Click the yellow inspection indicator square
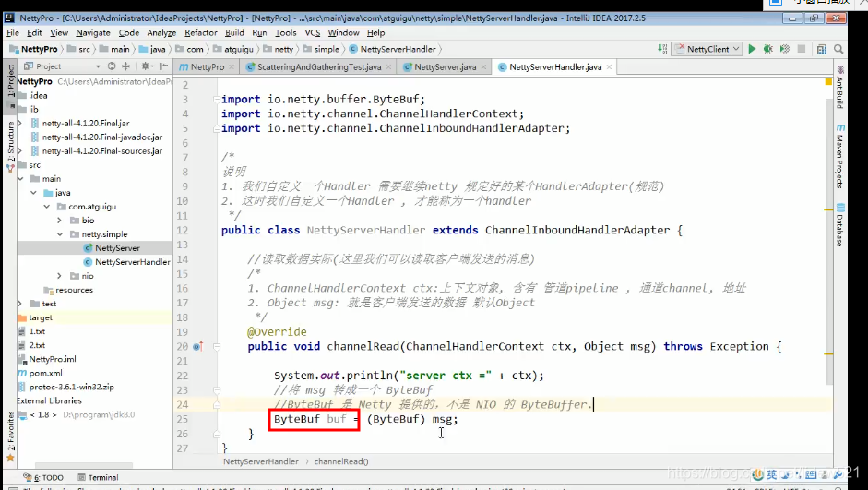 point(828,81)
